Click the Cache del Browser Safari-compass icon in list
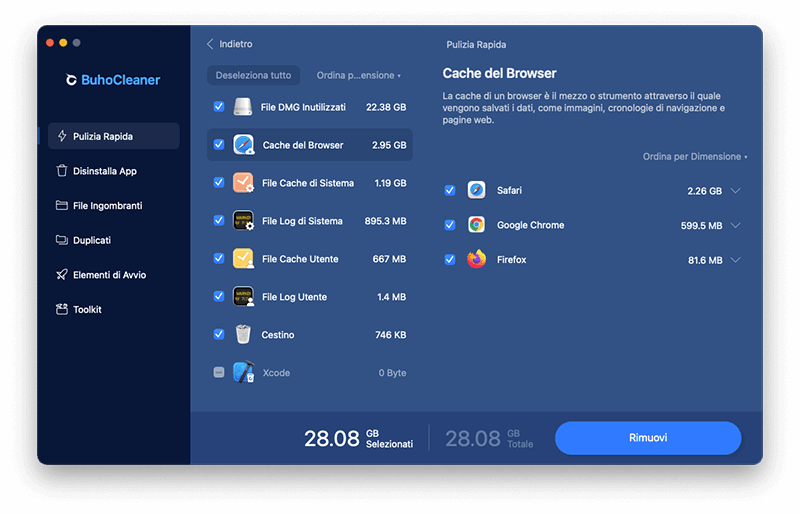Image resolution: width=800 pixels, height=514 pixels. tap(243, 145)
